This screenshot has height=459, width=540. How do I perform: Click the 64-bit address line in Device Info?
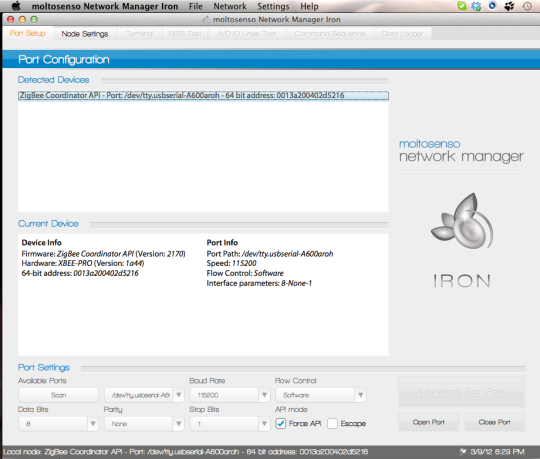80,273
